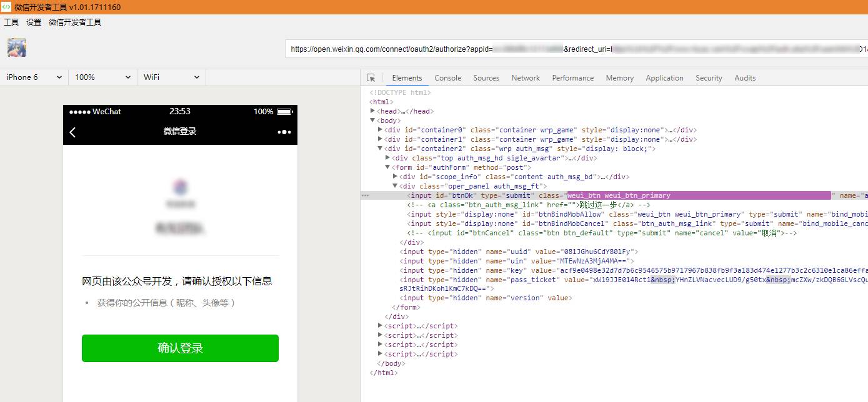
Task: Switch to the Security tab
Action: [x=709, y=78]
